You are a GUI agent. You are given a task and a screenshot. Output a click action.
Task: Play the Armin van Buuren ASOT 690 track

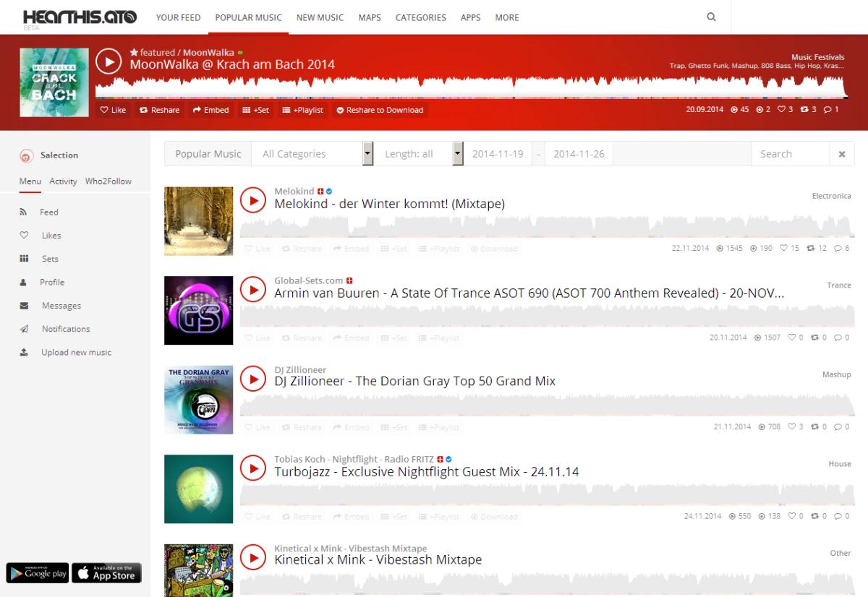(252, 289)
